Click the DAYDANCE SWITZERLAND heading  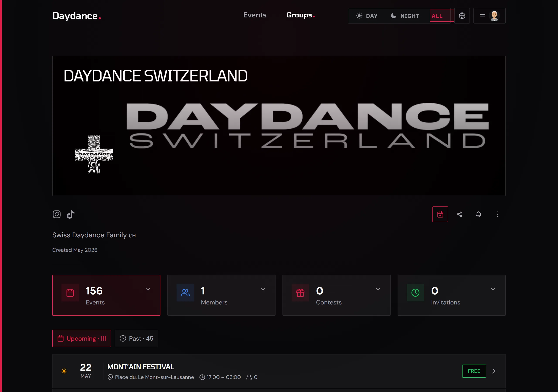coord(156,76)
